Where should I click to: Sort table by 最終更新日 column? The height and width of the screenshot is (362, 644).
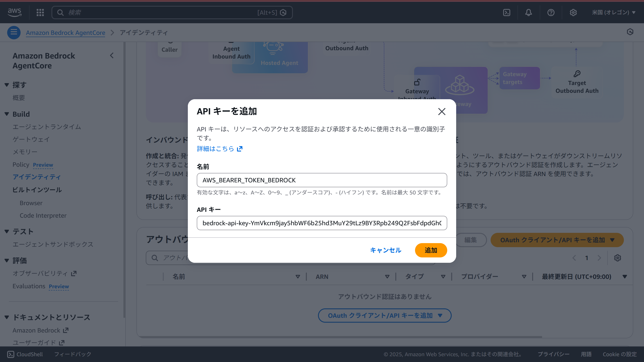click(x=625, y=277)
